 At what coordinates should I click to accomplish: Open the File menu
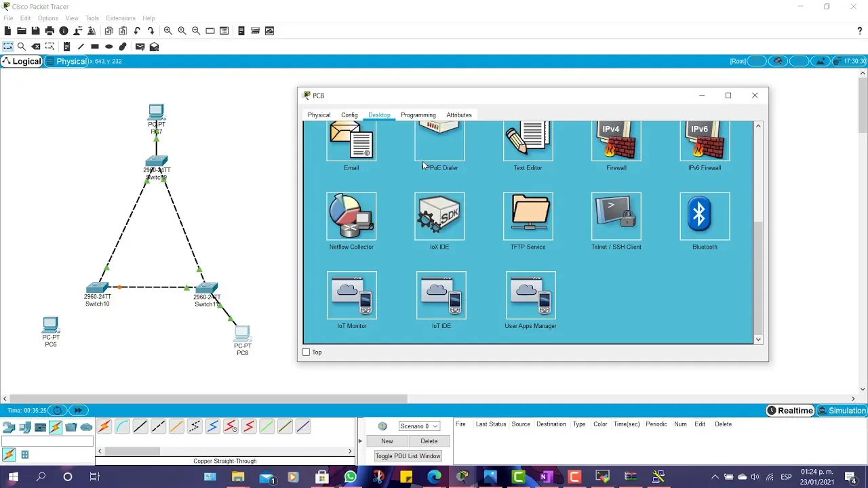[8, 18]
